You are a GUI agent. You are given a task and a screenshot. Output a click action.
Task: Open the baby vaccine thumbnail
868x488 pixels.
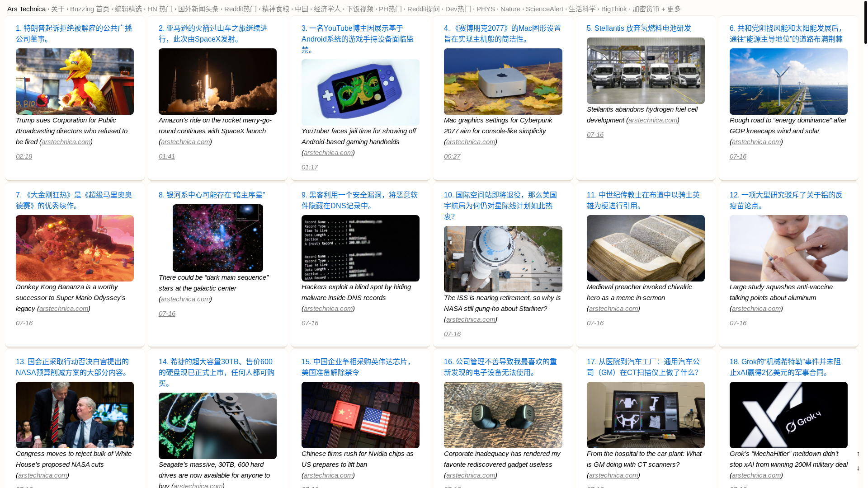(x=788, y=248)
